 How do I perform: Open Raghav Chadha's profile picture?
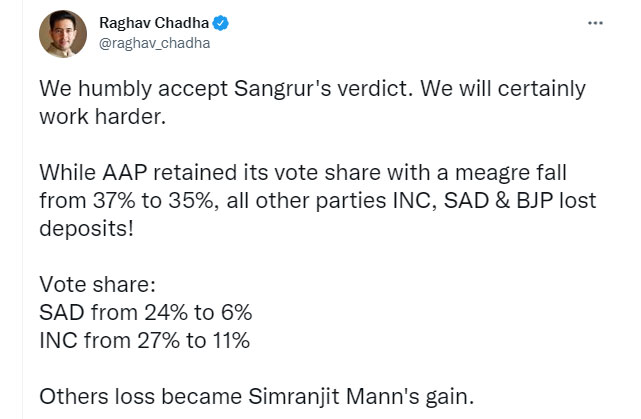(x=63, y=34)
